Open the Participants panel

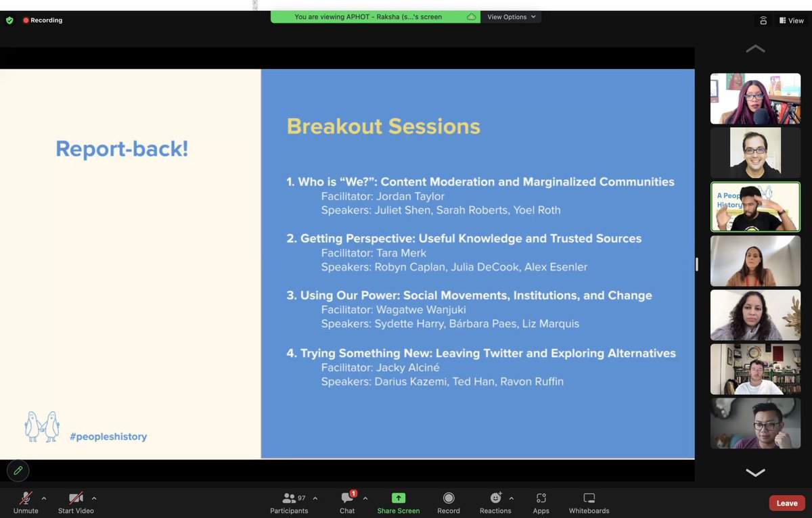[x=289, y=502]
